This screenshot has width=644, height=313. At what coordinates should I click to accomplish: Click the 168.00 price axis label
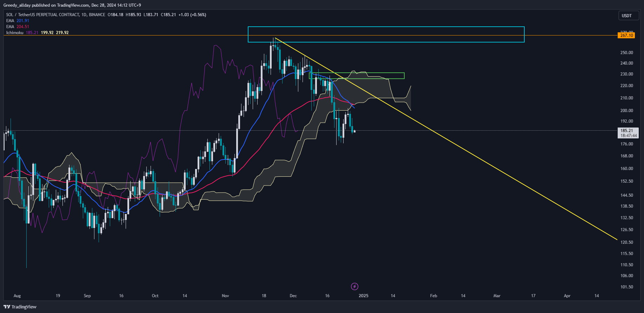(627, 156)
